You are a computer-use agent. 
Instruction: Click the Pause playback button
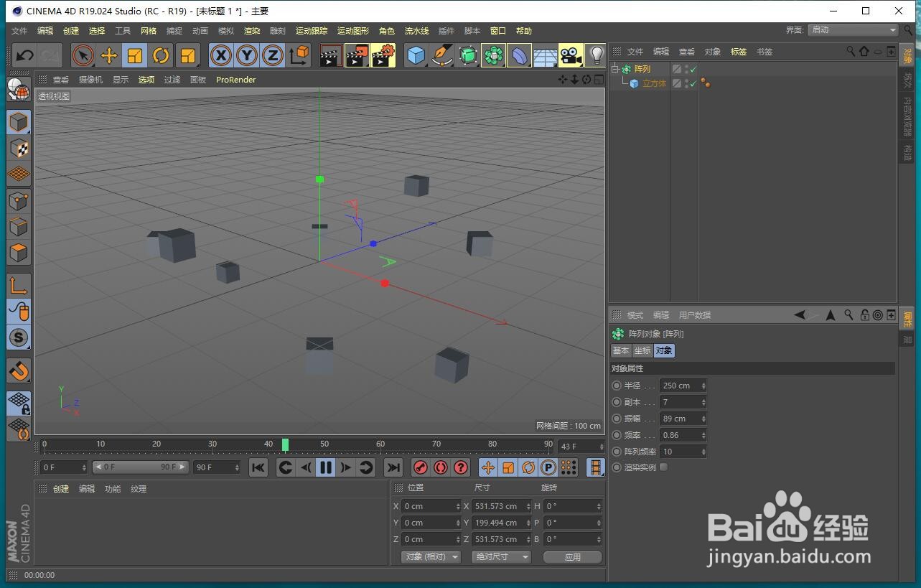click(325, 467)
